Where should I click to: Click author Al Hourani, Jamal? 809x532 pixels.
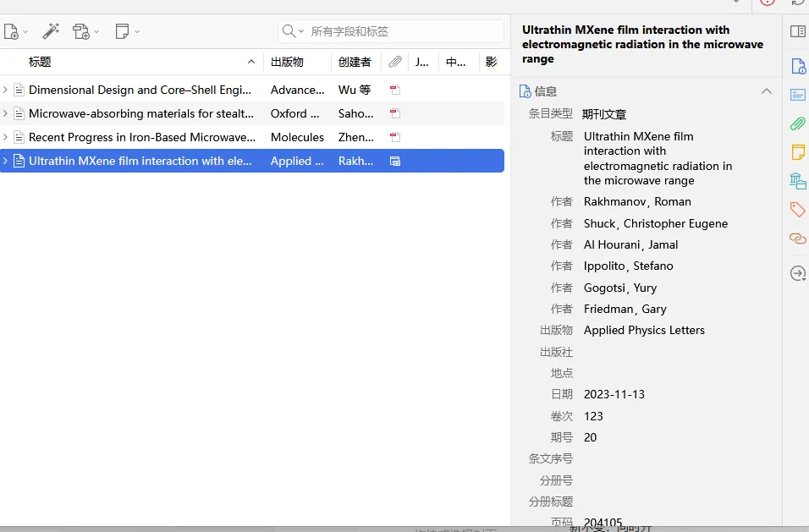tap(630, 245)
